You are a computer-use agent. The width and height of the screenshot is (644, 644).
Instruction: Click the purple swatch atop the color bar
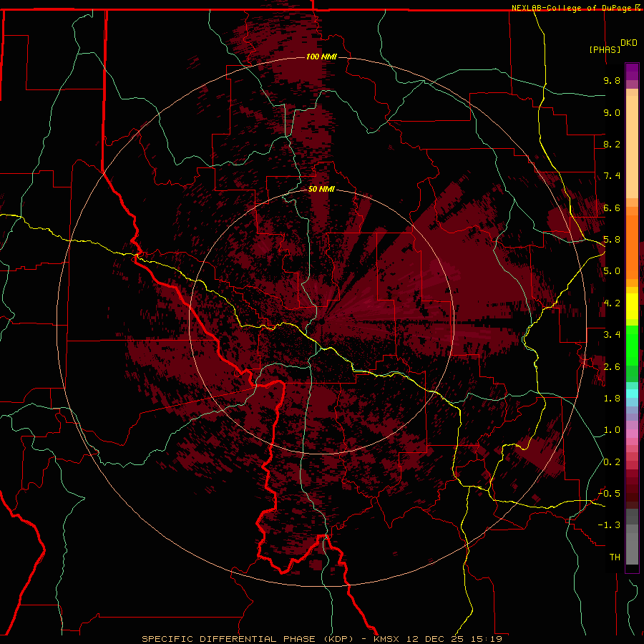[x=632, y=72]
